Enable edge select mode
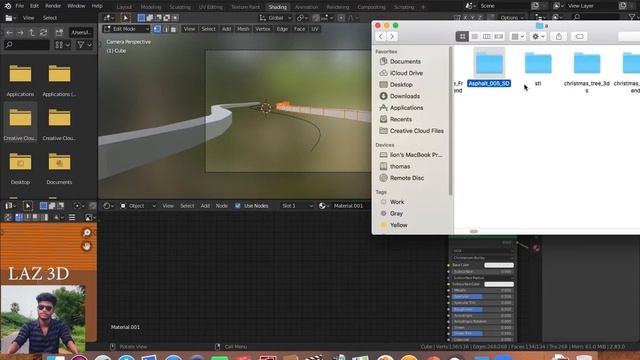 pos(165,29)
